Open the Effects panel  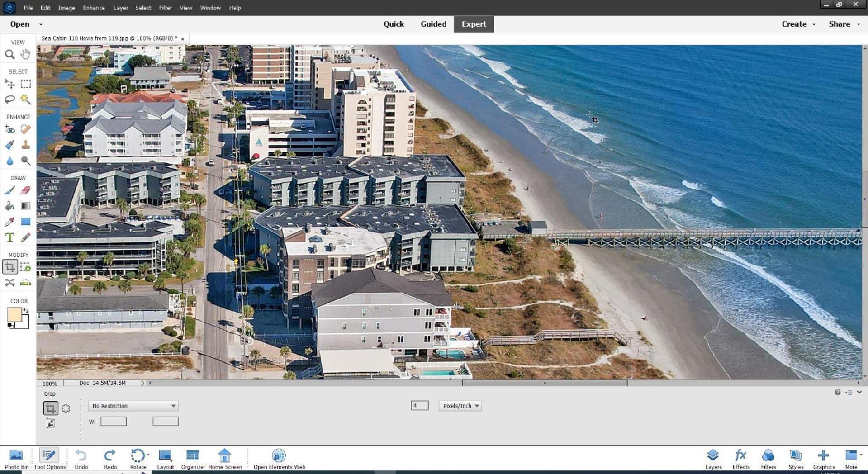(x=741, y=459)
